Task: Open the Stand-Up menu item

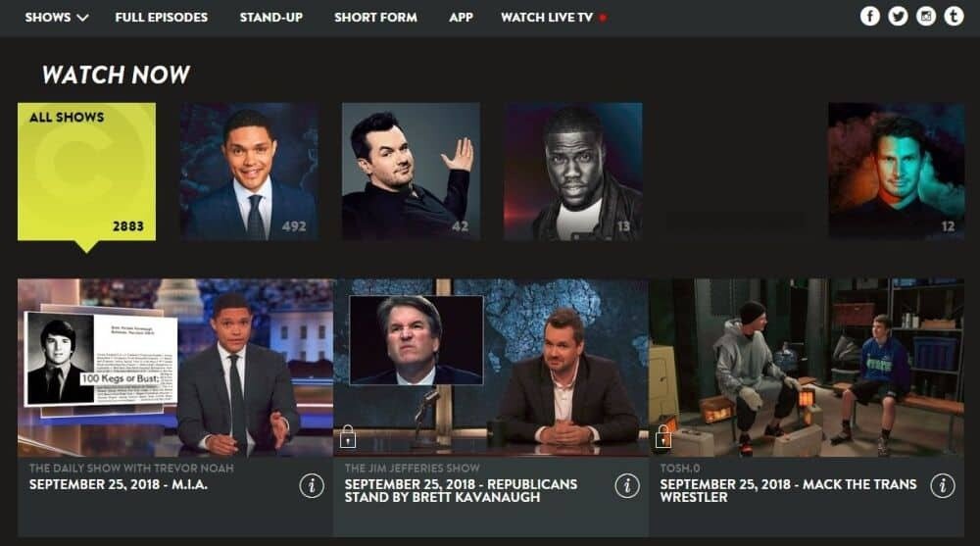Action: pos(271,18)
